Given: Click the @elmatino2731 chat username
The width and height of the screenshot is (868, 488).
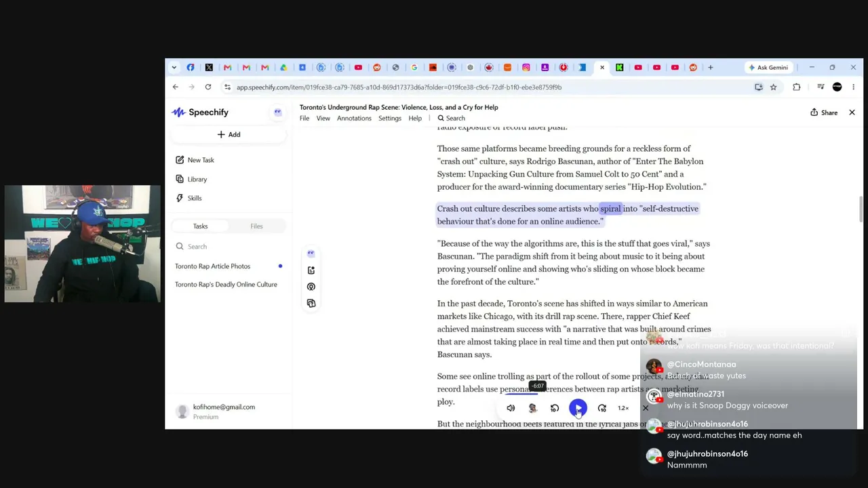Looking at the screenshot, I should pyautogui.click(x=696, y=394).
